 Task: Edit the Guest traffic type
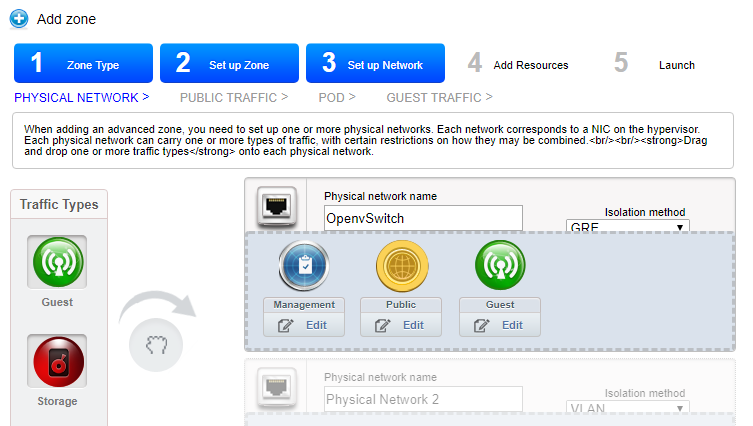click(x=500, y=325)
